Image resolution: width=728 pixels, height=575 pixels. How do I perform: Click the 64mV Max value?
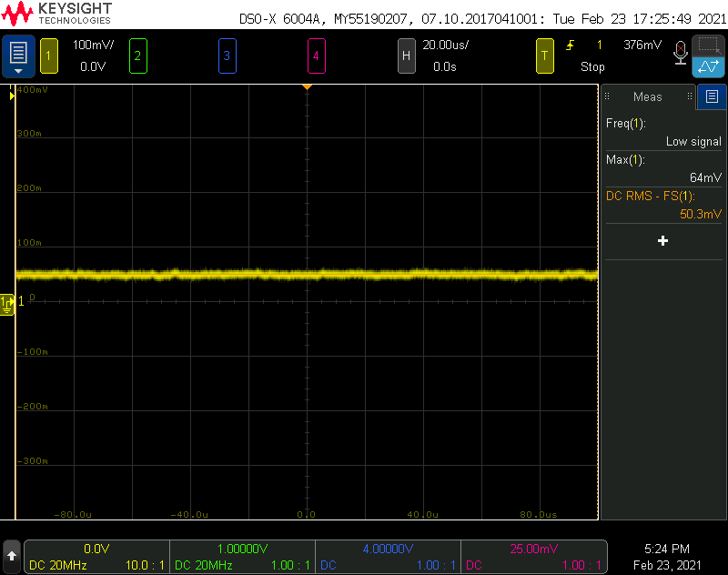[x=705, y=177]
